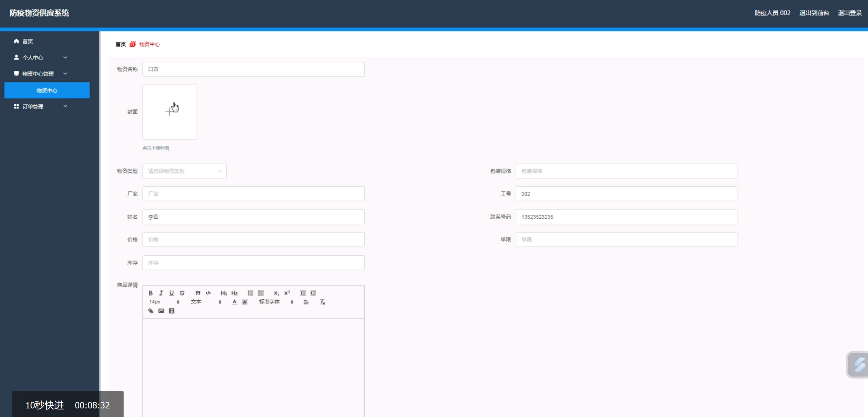This screenshot has height=417, width=868.
Task: Insert an ordered numbered list
Action: (250, 293)
